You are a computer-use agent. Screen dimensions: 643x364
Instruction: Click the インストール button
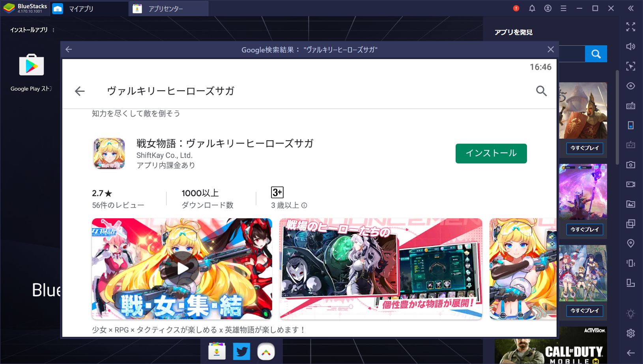click(x=491, y=153)
